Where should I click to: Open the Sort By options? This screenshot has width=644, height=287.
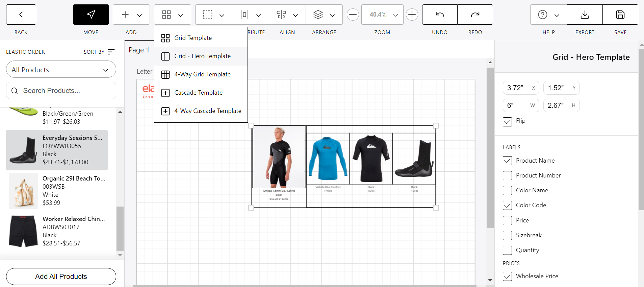(99, 52)
